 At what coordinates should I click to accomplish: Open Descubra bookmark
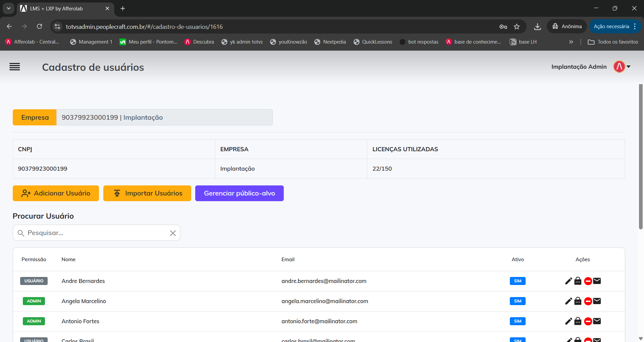tap(199, 42)
